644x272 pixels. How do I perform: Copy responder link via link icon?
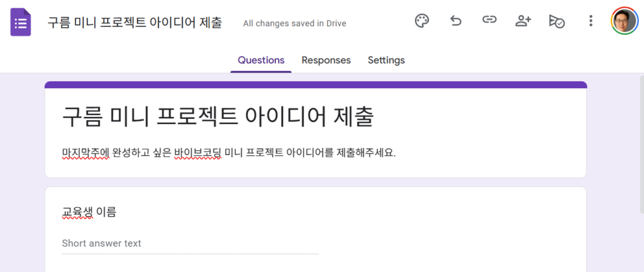coord(489,21)
